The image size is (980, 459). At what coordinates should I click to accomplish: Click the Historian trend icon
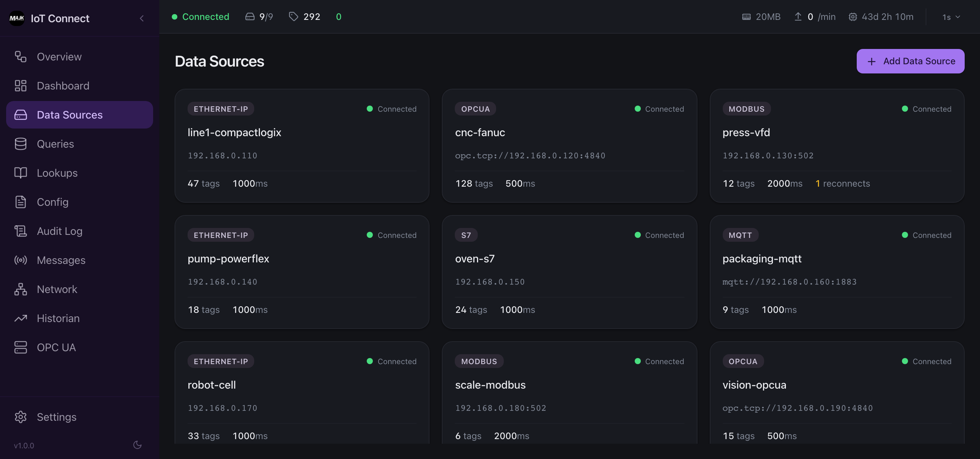(20, 318)
